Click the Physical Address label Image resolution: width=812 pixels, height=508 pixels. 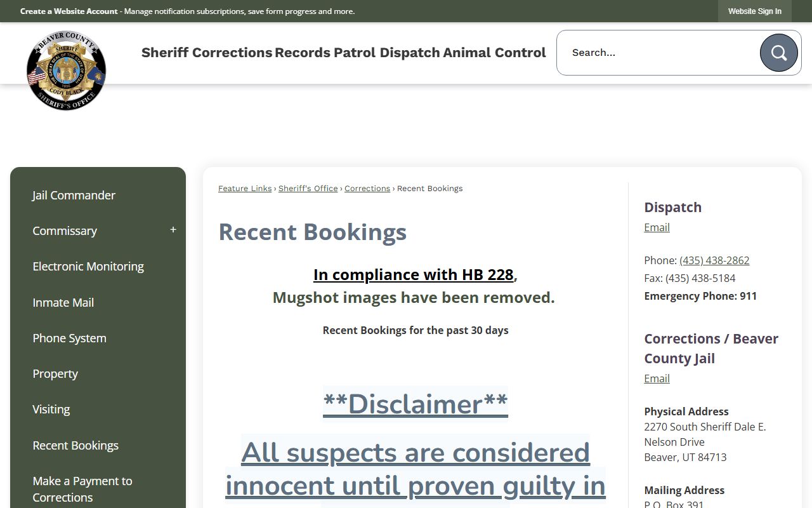coord(686,411)
